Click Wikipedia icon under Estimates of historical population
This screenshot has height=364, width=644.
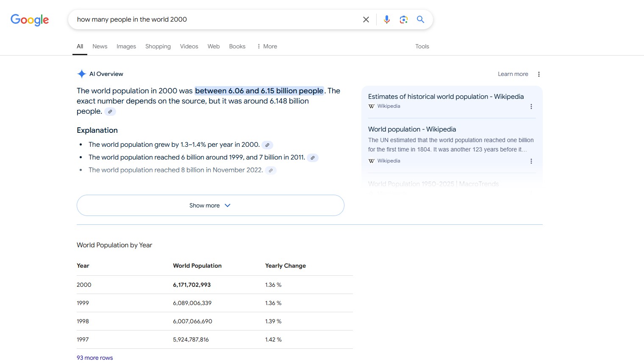pos(372,106)
